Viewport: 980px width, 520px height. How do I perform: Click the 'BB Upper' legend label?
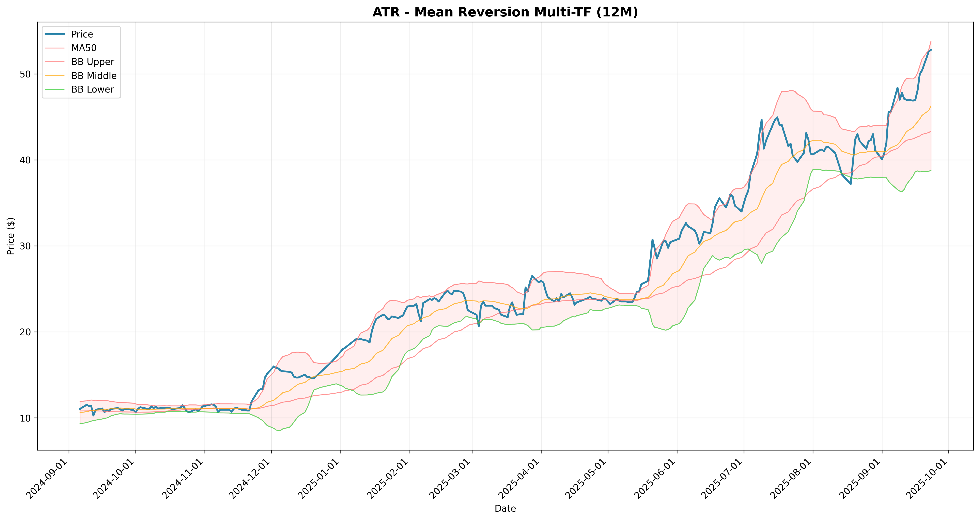pos(93,62)
